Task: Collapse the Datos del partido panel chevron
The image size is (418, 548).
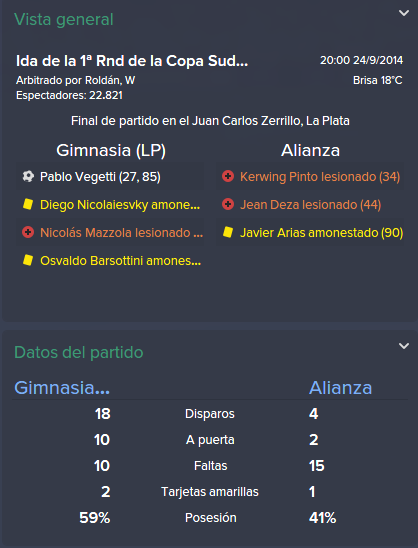Action: click(404, 346)
